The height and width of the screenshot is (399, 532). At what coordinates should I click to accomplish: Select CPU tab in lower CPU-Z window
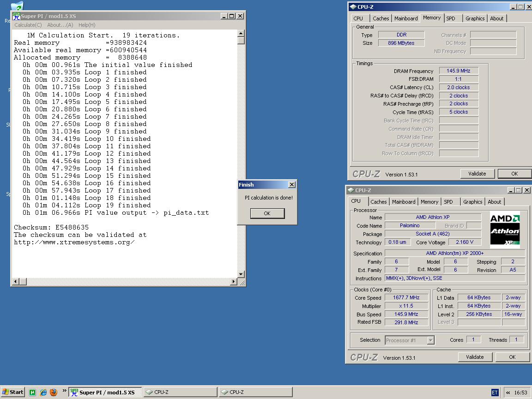(356, 201)
